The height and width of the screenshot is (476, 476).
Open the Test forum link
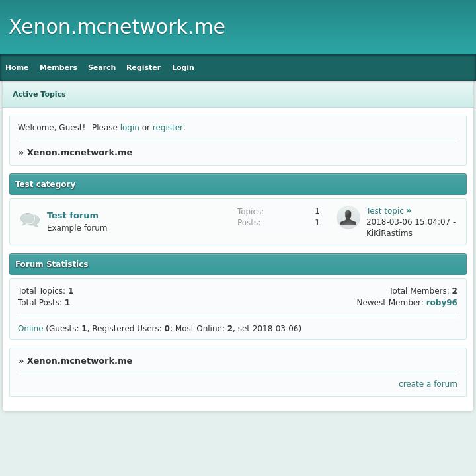pyautogui.click(x=73, y=215)
